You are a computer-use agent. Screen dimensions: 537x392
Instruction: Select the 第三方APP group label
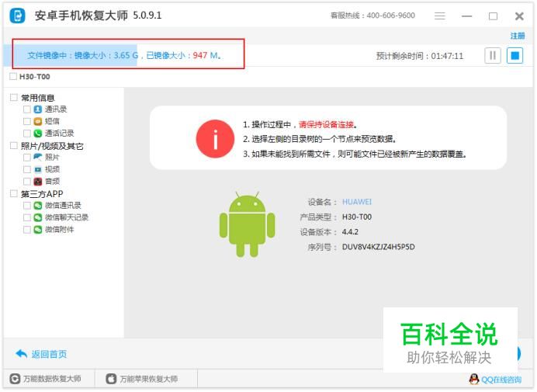tap(42, 194)
